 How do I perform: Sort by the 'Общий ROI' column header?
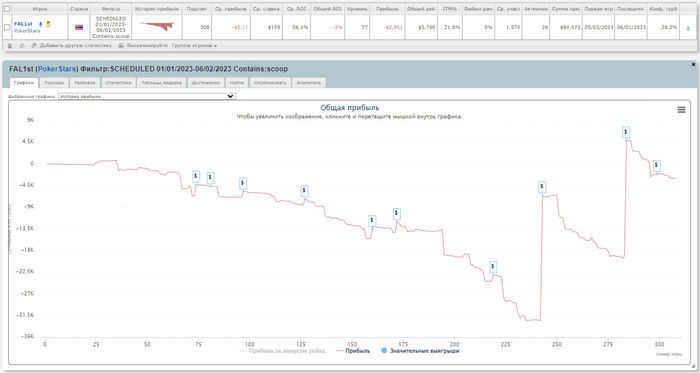(x=328, y=9)
